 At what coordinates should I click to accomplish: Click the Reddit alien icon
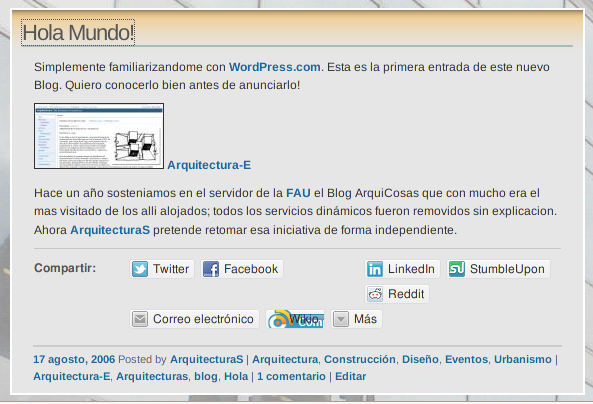click(375, 294)
